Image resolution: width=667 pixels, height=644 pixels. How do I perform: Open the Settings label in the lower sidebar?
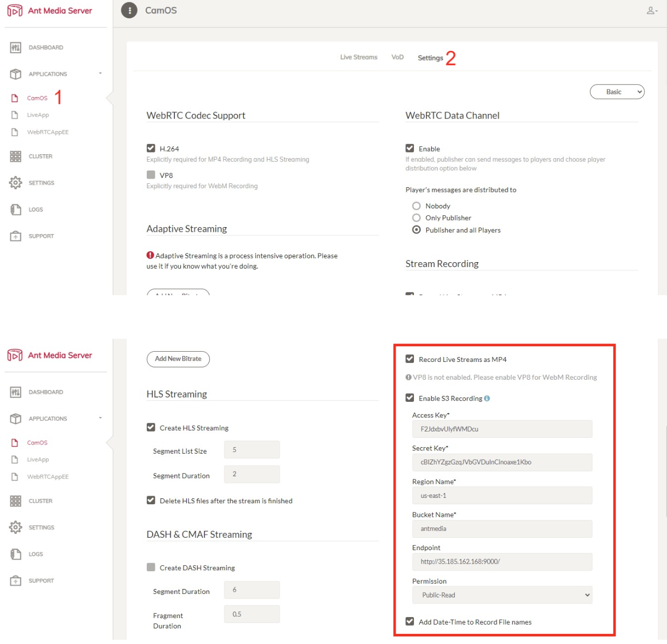(42, 527)
